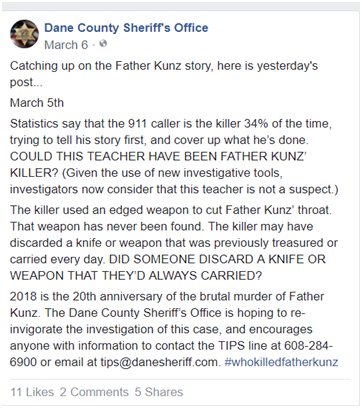Visit the Dane County Sheriff's Office page
Image resolution: width=362 pixels, height=408 pixels.
[126, 28]
